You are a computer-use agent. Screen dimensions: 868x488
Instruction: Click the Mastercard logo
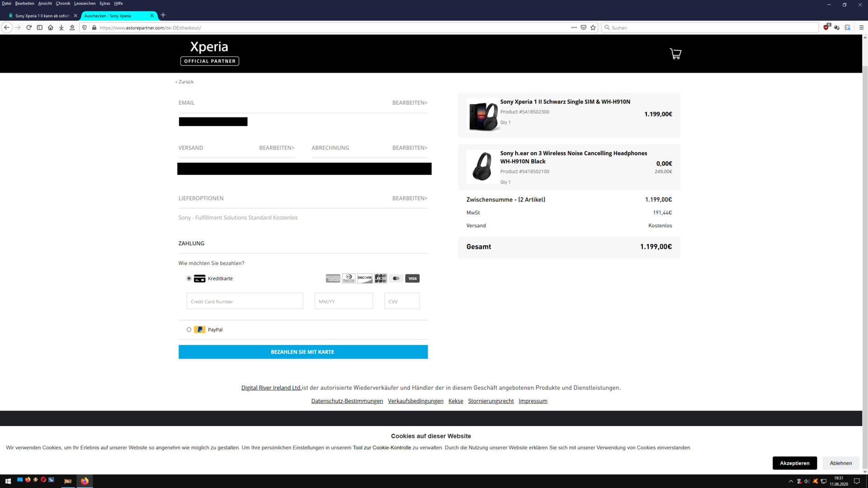[396, 278]
